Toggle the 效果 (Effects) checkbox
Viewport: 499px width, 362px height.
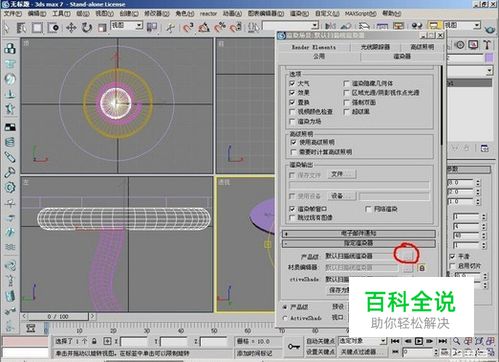(x=292, y=92)
